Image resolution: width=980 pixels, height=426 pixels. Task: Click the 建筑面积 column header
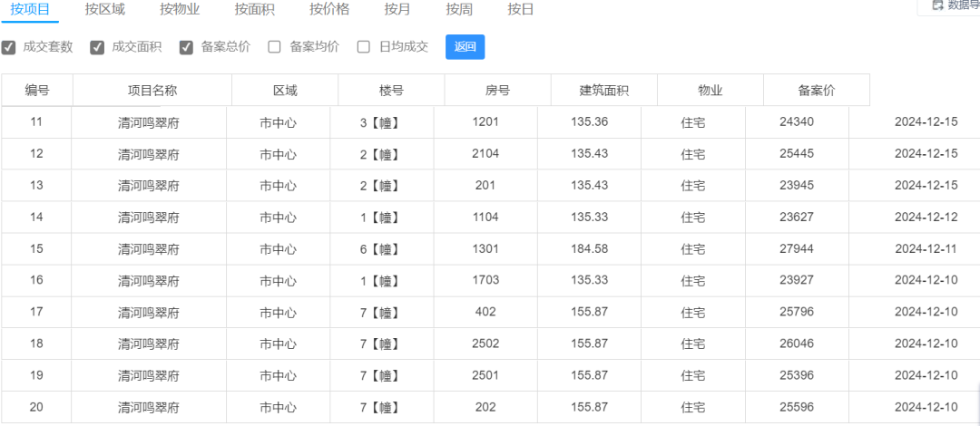point(603,90)
